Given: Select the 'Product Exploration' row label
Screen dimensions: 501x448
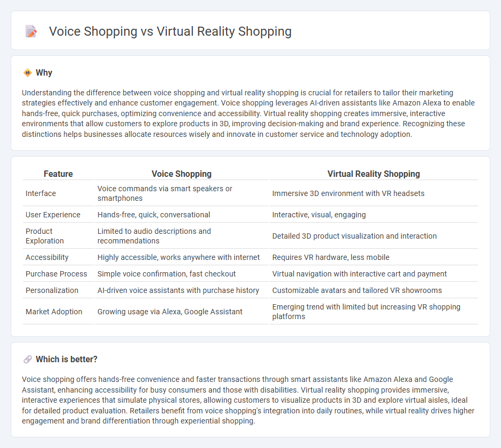Looking at the screenshot, I should (45, 236).
